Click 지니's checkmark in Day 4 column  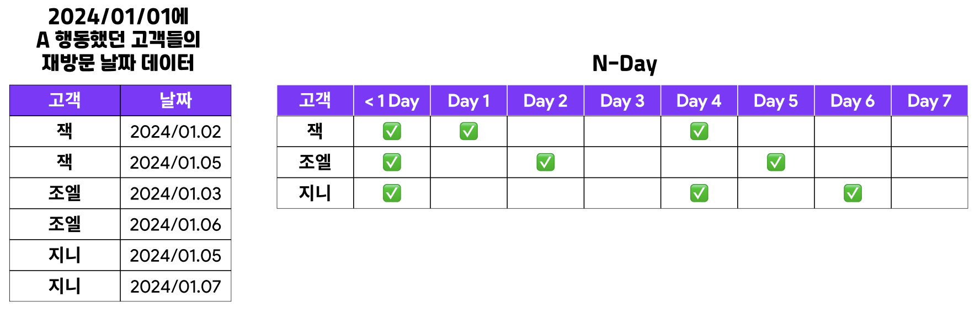click(699, 193)
